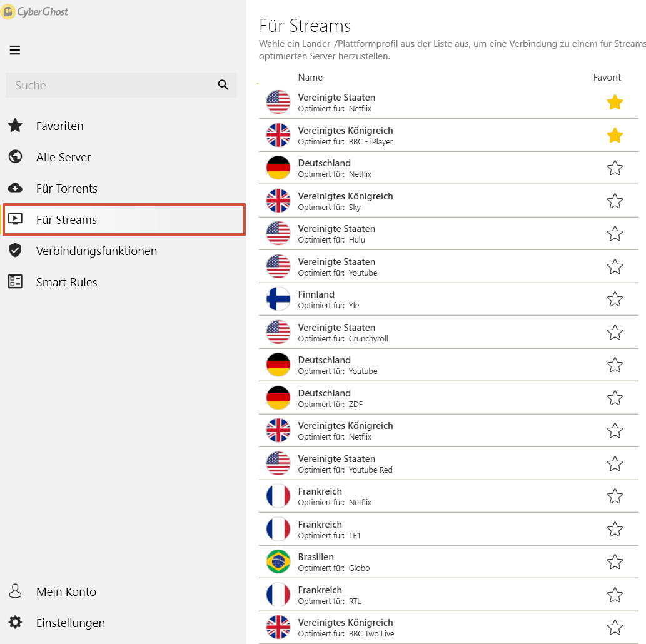646x644 pixels.
Task: Click the Smart Rules list icon
Action: (x=15, y=281)
